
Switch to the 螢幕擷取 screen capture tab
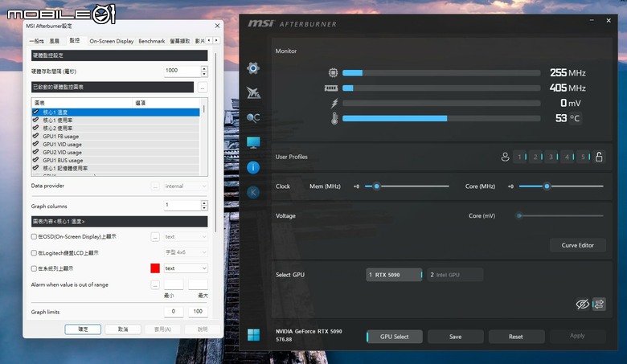tap(179, 41)
